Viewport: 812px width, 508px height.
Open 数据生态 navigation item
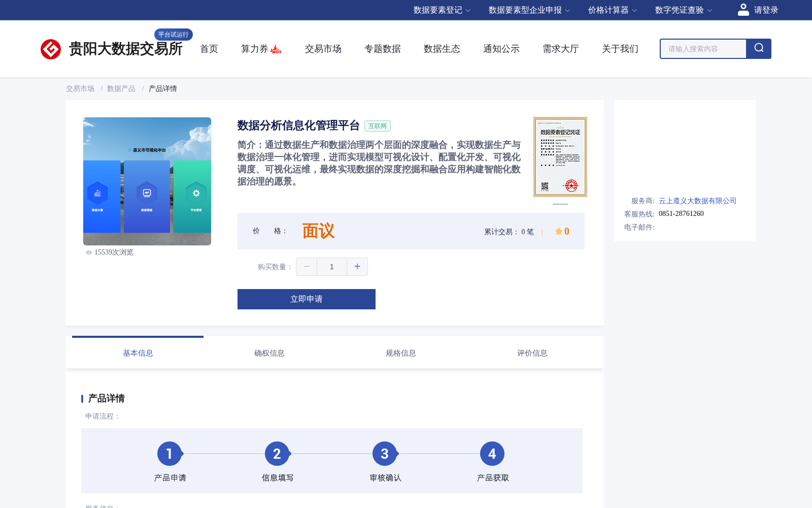point(442,49)
